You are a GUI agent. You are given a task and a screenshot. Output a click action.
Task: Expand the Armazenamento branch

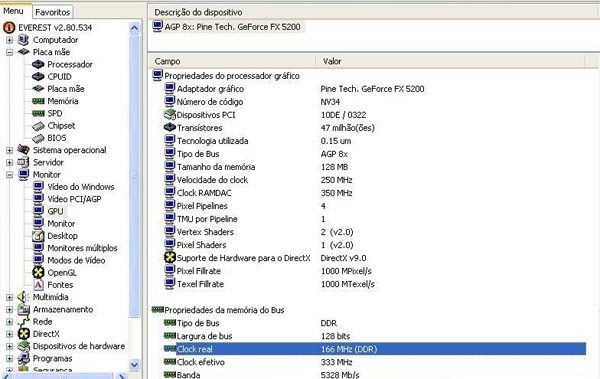(x=10, y=310)
